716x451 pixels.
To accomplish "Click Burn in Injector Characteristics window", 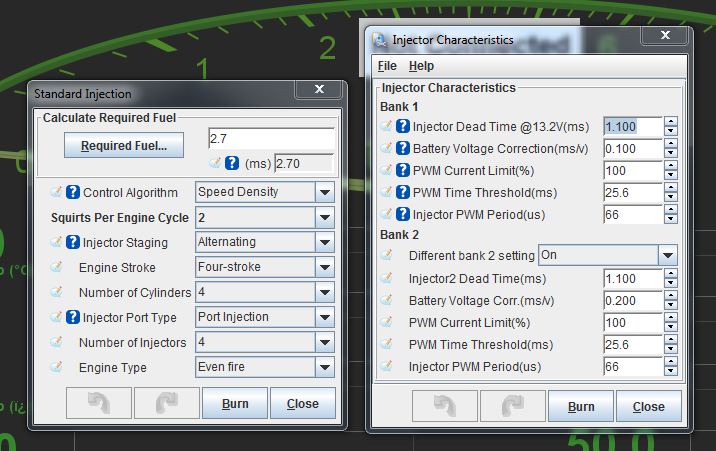I will (x=580, y=406).
